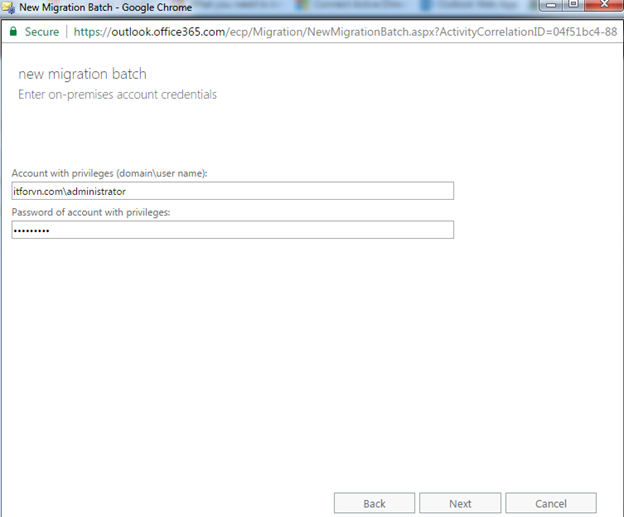Viewport: 624px width, 517px height.
Task: Maximize the New Migration Batch window
Action: [x=571, y=6]
